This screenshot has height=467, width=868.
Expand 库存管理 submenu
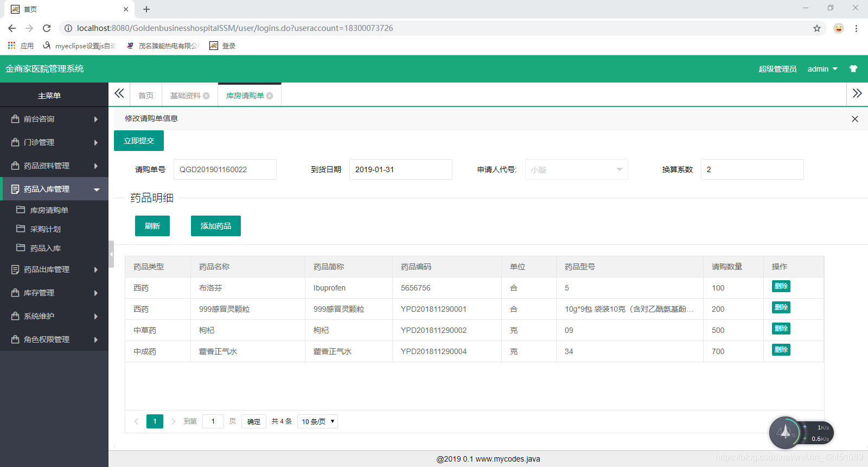coord(96,293)
